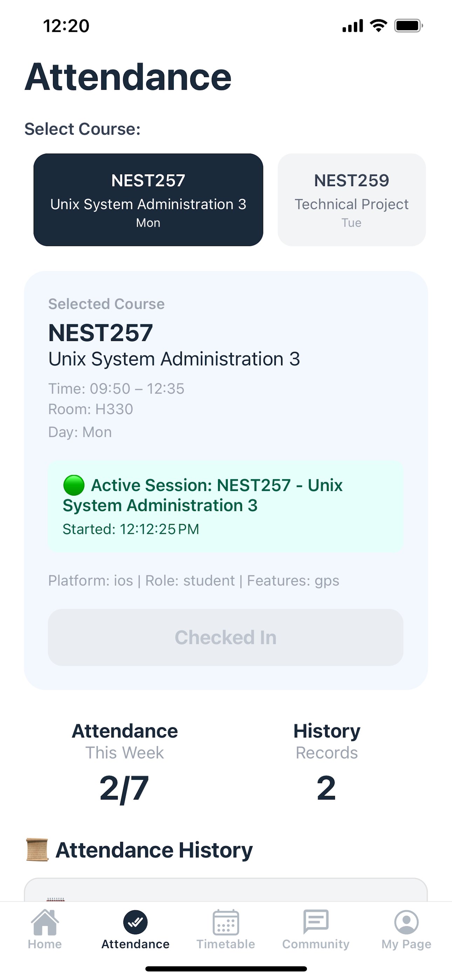Tap the Active Session NEST257 banner
The image size is (452, 980).
[x=226, y=506]
